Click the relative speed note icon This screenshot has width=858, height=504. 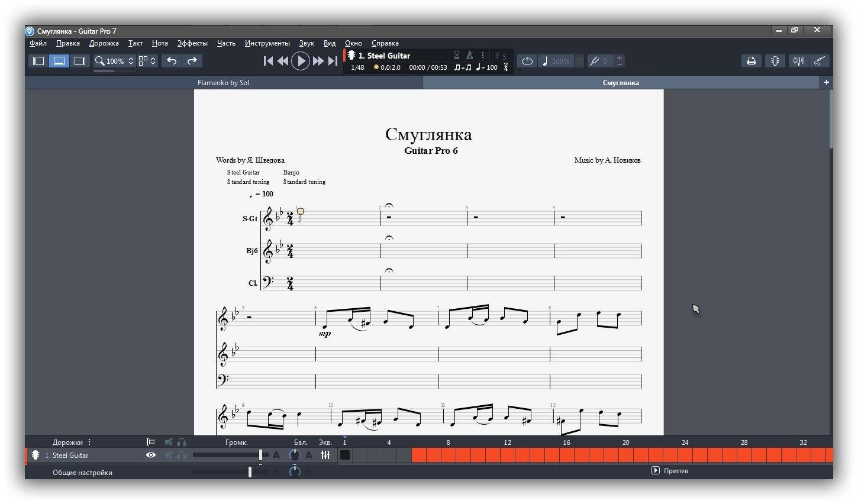(545, 61)
